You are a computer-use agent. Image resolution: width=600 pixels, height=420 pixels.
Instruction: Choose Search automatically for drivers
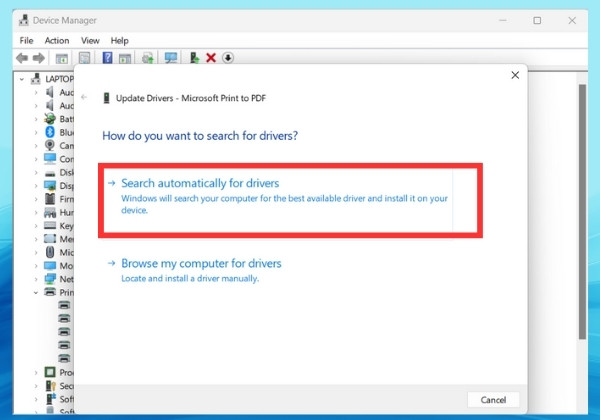coord(279,200)
